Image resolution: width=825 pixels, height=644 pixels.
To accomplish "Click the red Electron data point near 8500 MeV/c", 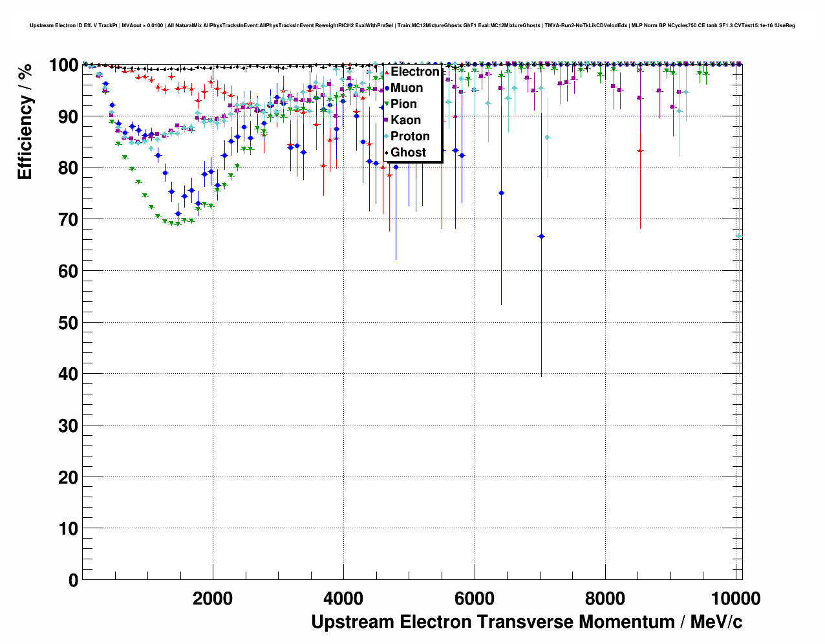I will pos(640,151).
